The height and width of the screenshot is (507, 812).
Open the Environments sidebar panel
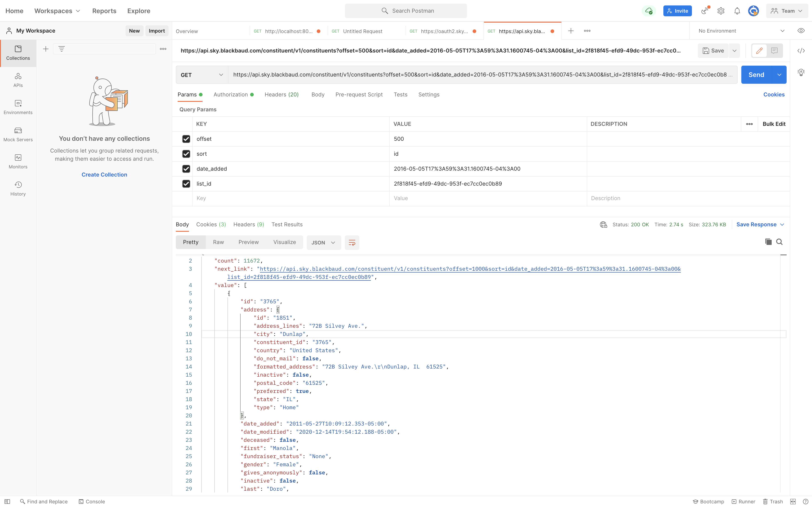click(18, 107)
